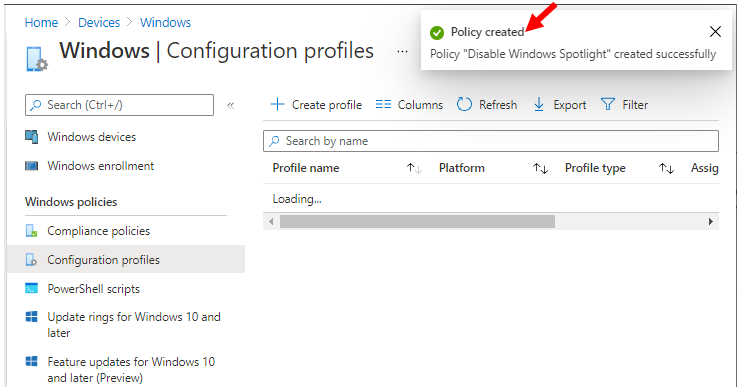
Task: Click the Configuration profiles page header icon
Action: (37, 59)
